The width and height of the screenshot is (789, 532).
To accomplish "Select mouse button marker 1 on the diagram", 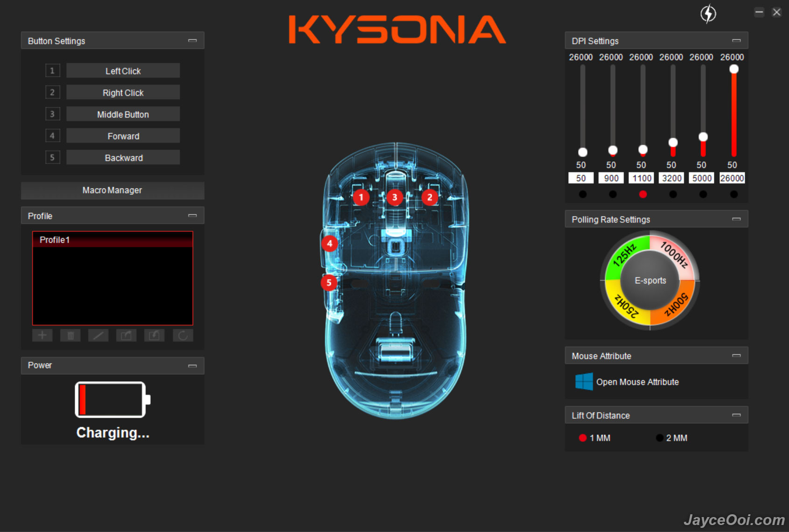I will tap(361, 197).
